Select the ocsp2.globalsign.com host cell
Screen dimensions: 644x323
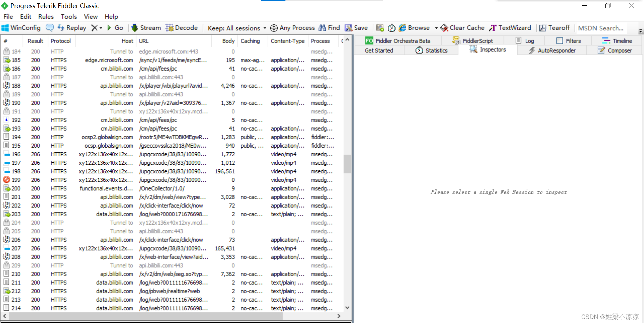(x=107, y=137)
